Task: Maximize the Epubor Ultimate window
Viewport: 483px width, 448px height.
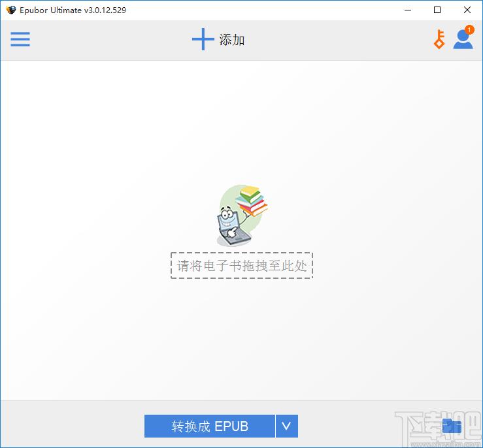Action: [437, 10]
